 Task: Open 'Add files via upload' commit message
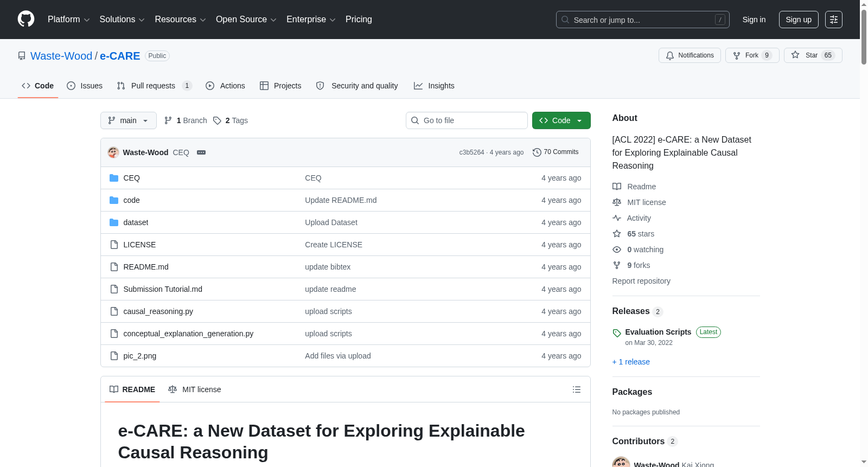[338, 356]
